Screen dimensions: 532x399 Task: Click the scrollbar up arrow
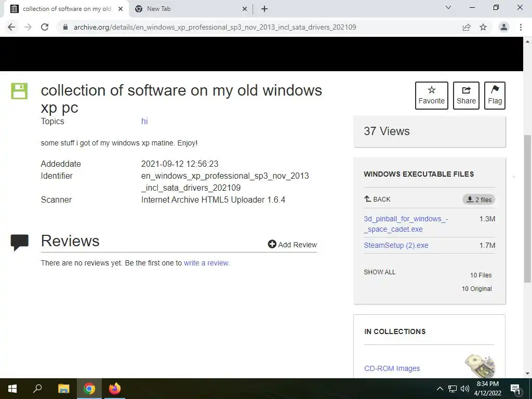click(x=528, y=42)
